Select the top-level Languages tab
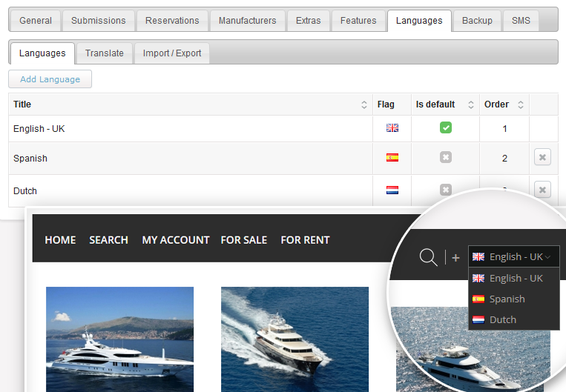566x392 pixels. point(419,21)
